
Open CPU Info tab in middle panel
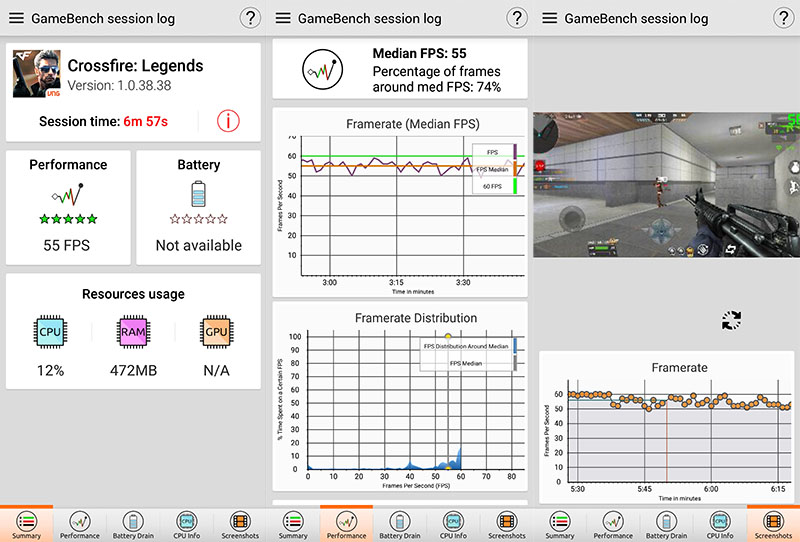click(x=453, y=525)
